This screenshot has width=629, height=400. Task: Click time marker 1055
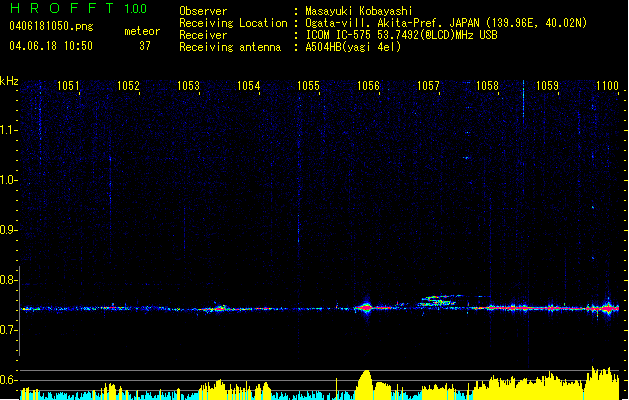pos(308,86)
